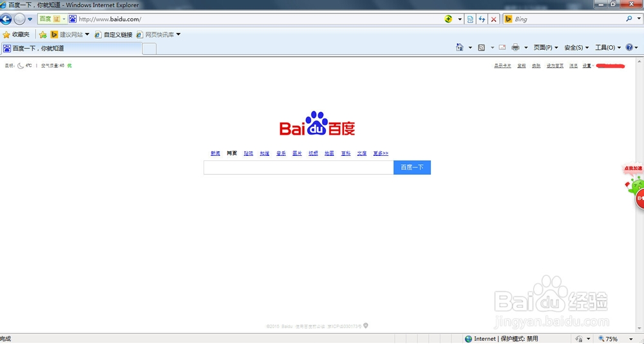Open the 知道 link above search box
The width and height of the screenshot is (644, 344).
pos(265,153)
